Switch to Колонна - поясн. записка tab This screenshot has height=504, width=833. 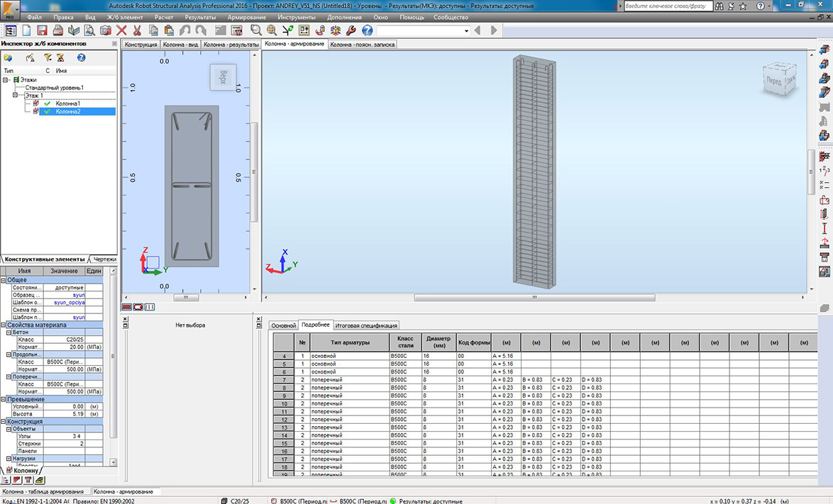pos(363,45)
